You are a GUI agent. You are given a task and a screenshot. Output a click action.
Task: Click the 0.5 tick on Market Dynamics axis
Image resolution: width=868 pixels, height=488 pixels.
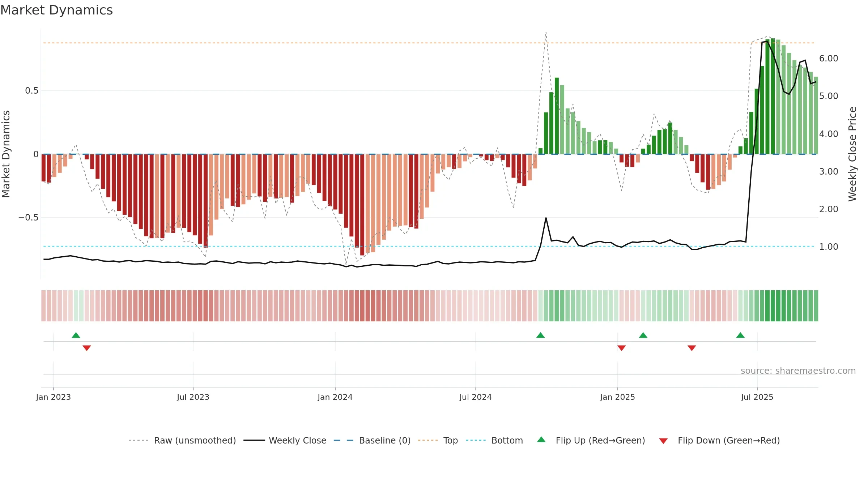[x=32, y=91]
